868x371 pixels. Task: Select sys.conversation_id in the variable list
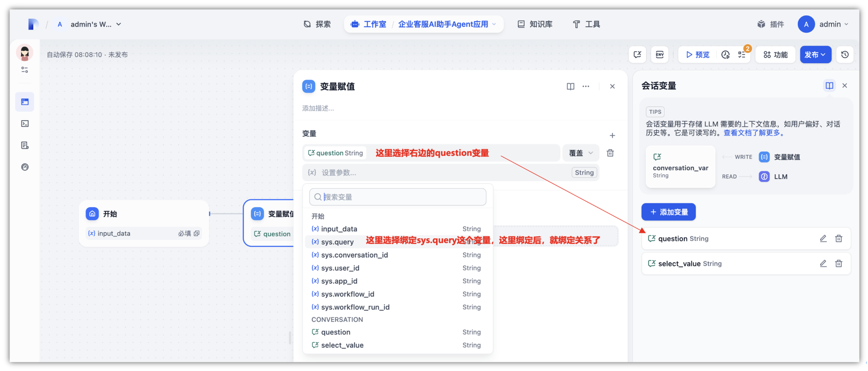(398, 255)
